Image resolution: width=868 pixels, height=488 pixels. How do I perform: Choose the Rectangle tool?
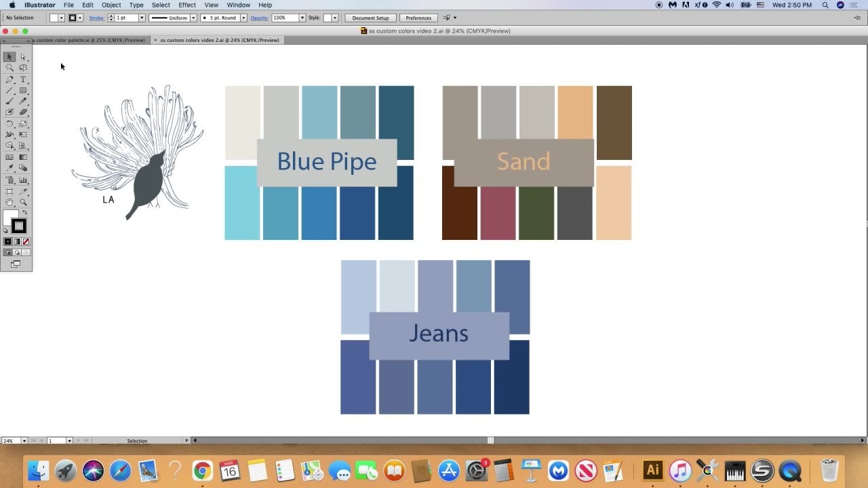pos(23,90)
